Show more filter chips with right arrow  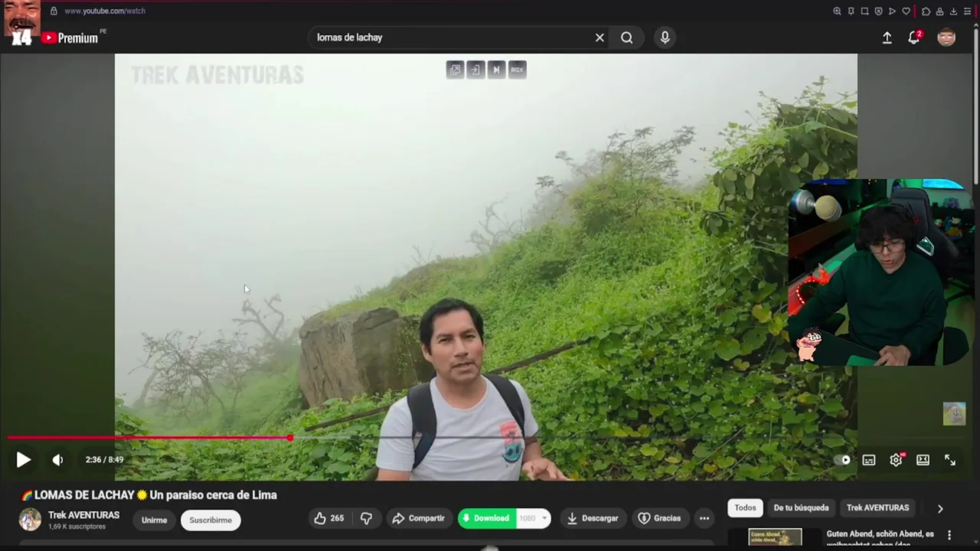940,508
